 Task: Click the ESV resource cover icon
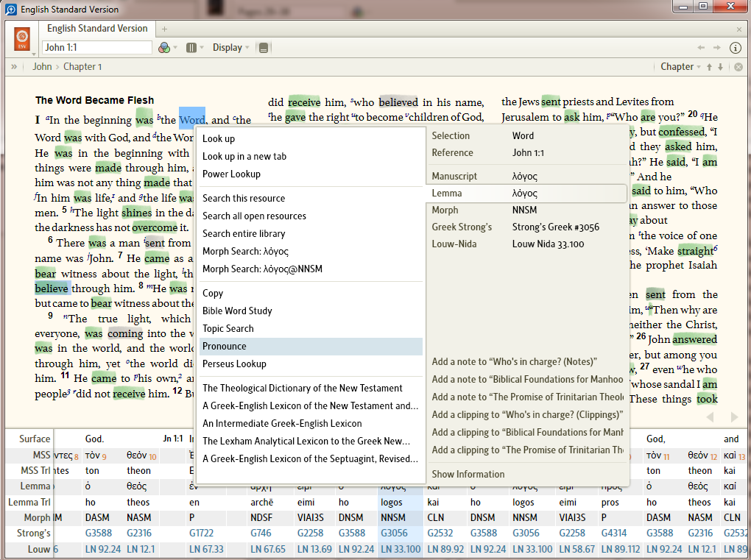coord(22,39)
